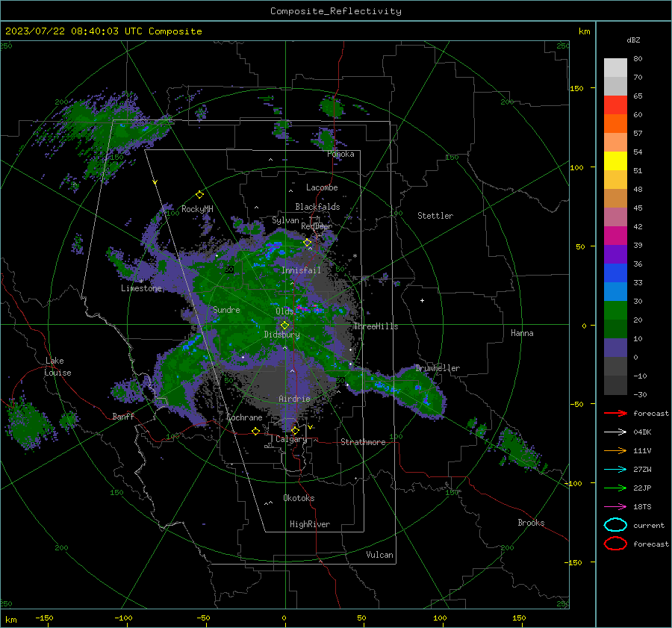Click the white 04DK arrow icon
This screenshot has height=628, width=672.
615,432
